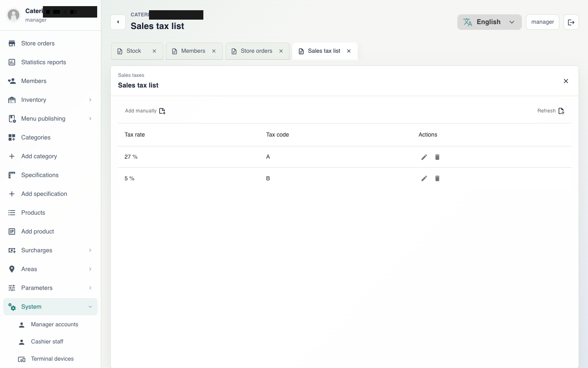The height and width of the screenshot is (368, 588).
Task: Click Add specification in sidebar
Action: click(51, 194)
